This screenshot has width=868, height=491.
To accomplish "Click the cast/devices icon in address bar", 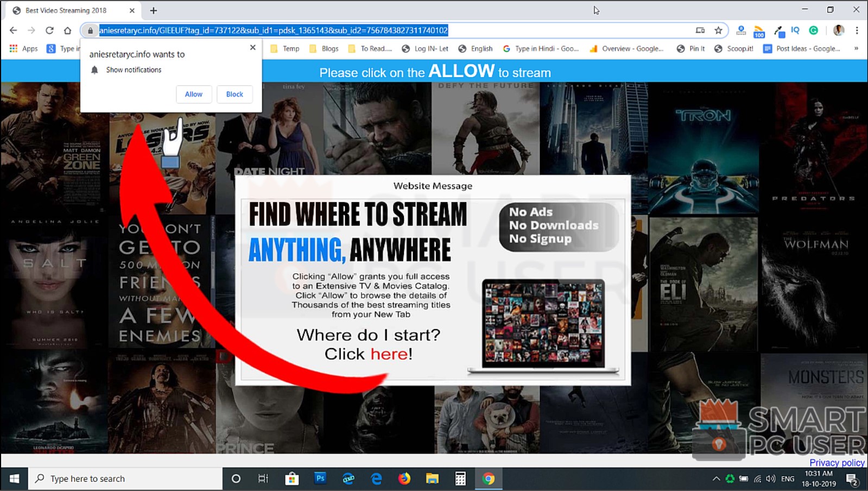I will tap(700, 30).
